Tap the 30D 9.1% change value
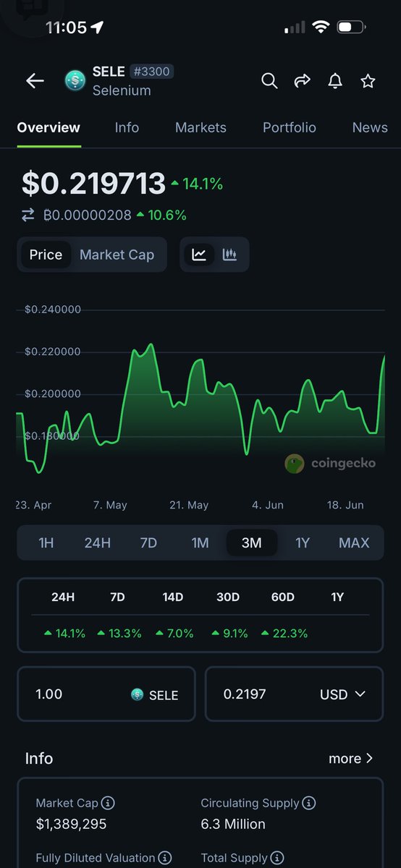Viewport: 401px width, 868px height. pyautogui.click(x=229, y=633)
